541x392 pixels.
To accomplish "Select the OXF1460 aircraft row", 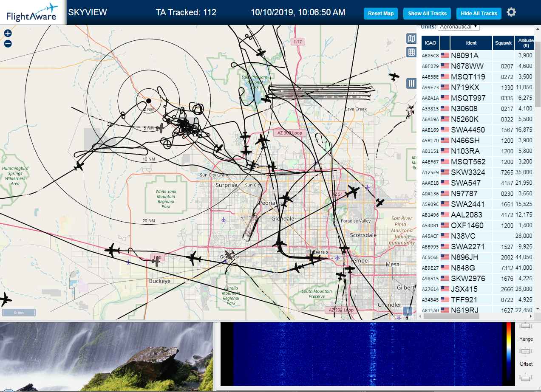I will pyautogui.click(x=478, y=225).
